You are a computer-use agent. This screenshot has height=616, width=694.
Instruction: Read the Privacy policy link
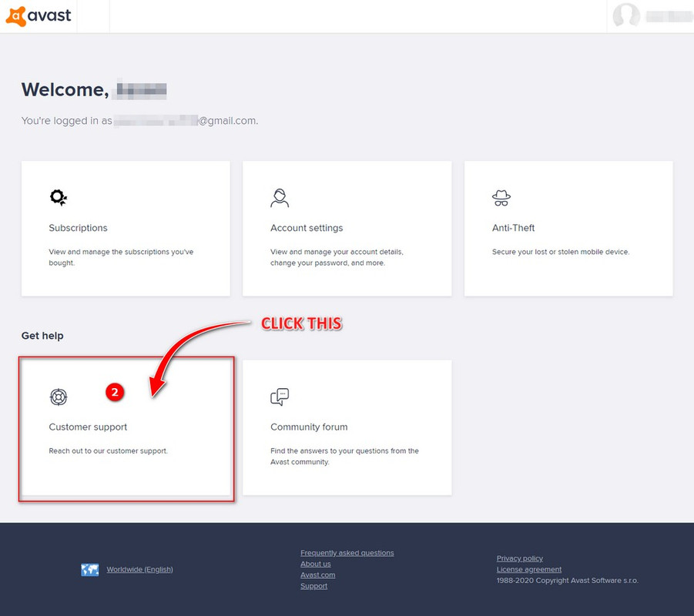(x=520, y=558)
